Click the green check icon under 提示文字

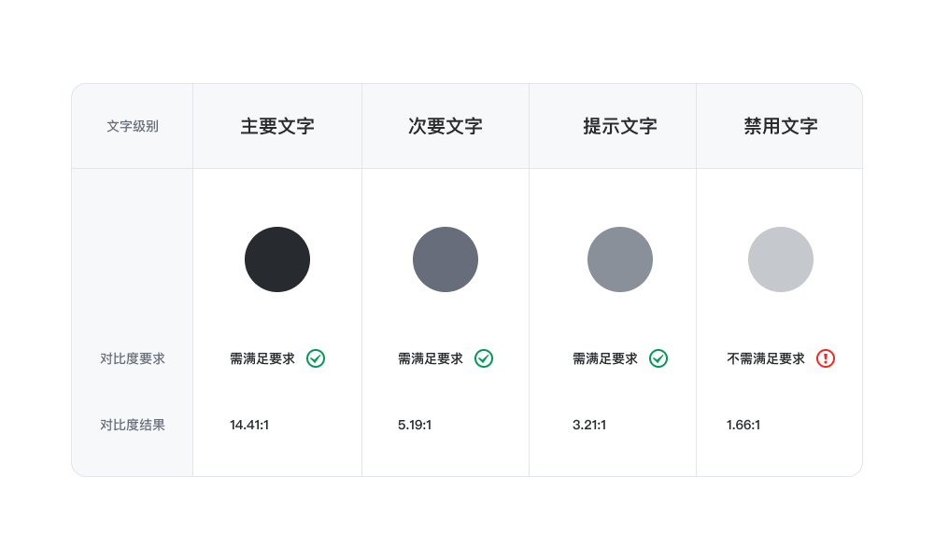point(658,358)
